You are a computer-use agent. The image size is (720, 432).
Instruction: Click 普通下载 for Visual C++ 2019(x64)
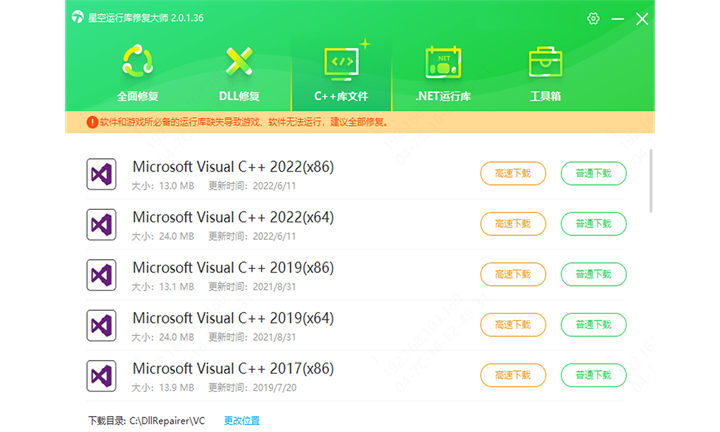pyautogui.click(x=593, y=325)
